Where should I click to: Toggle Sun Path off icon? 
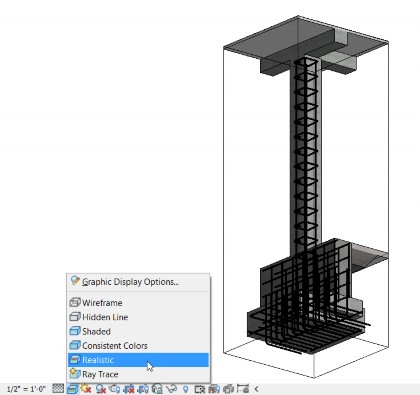pyautogui.click(x=86, y=389)
